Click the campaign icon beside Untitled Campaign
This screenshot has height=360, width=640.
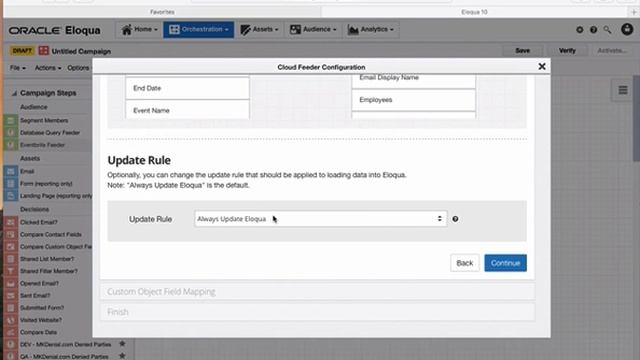click(43, 51)
